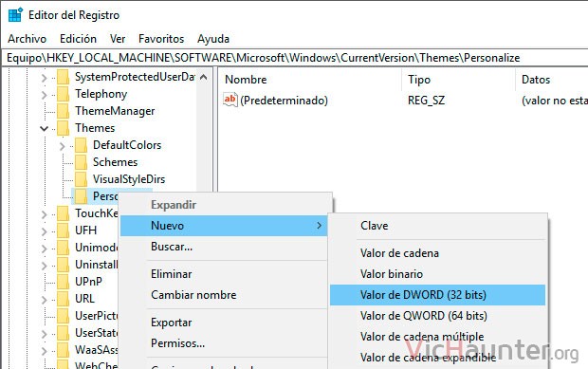Screen dimensions: 588x369
Task: Expand the UserState key
Action: [x=45, y=334]
